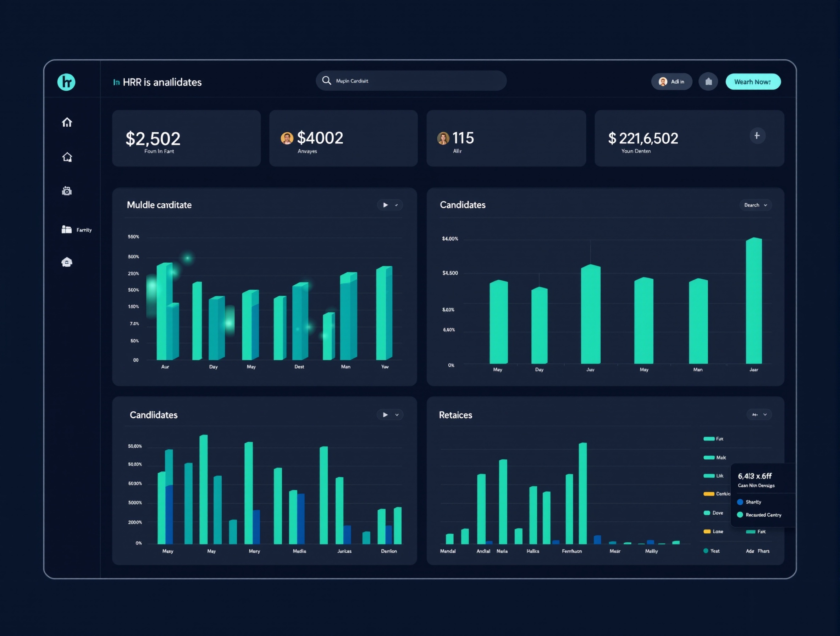Image resolution: width=840 pixels, height=636 pixels.
Task: Click the Wearh Now! button
Action: tap(753, 82)
